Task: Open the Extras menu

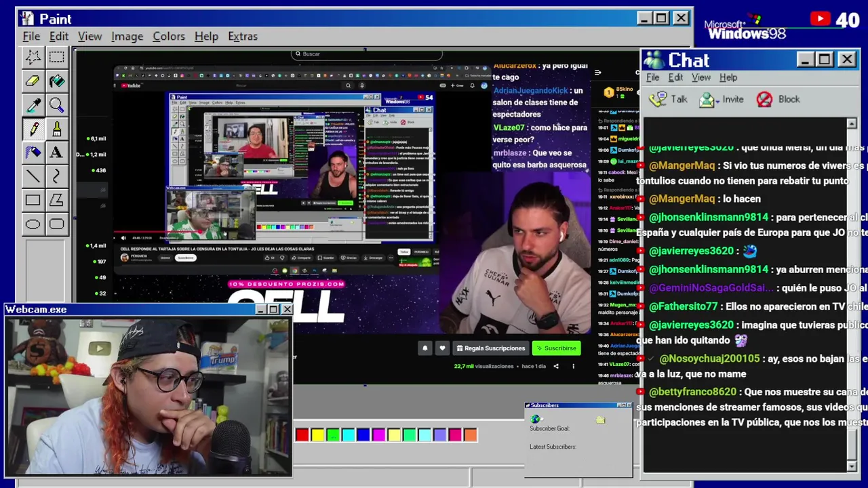Action: pos(242,37)
